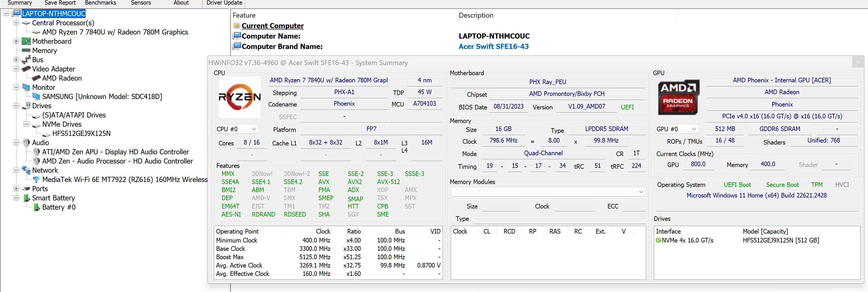Click the AMD Radeon adapter icon
The width and height of the screenshot is (868, 292).
click(x=36, y=78)
